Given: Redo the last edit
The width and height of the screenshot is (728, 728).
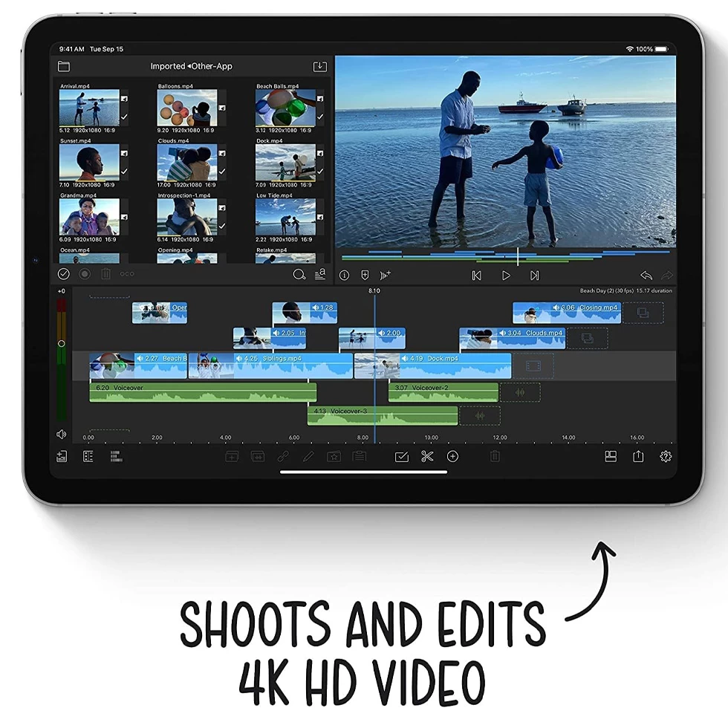Looking at the screenshot, I should (x=667, y=276).
